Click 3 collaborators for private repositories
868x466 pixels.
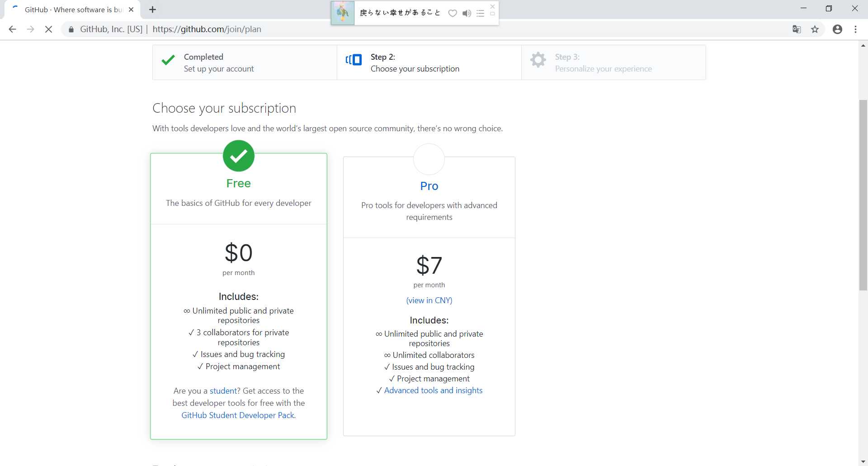click(239, 338)
